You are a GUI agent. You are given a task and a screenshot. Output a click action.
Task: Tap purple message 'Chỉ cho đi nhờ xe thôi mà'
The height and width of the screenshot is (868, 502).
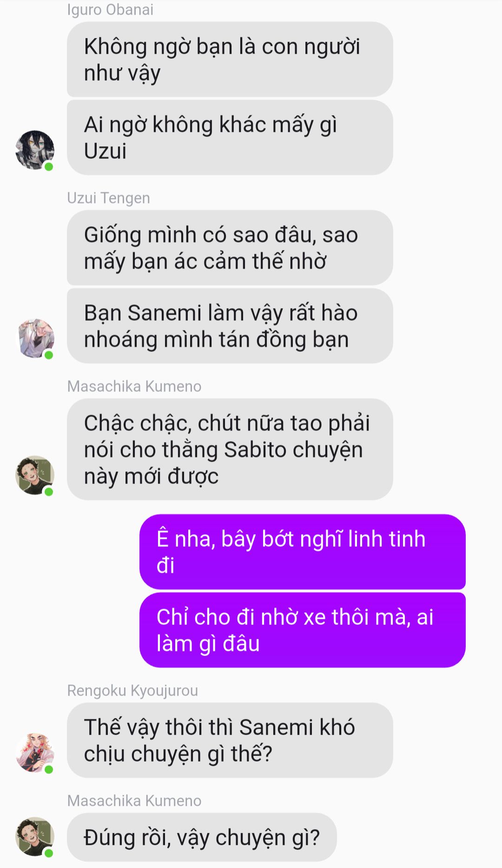302,630
